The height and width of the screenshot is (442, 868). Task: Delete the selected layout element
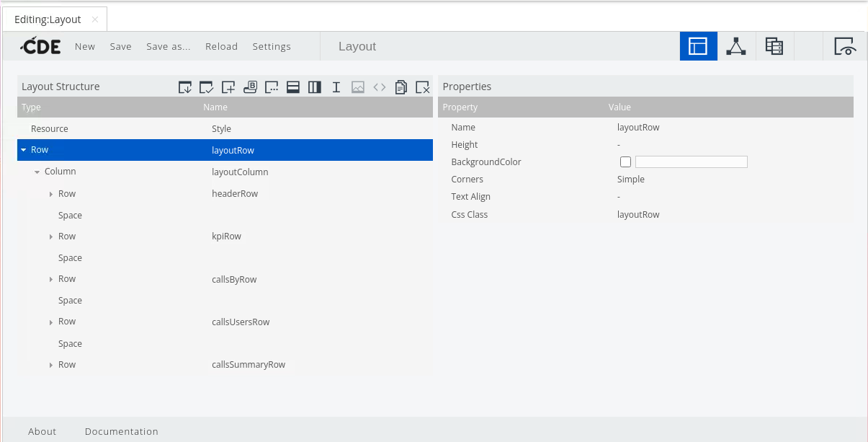(x=423, y=87)
